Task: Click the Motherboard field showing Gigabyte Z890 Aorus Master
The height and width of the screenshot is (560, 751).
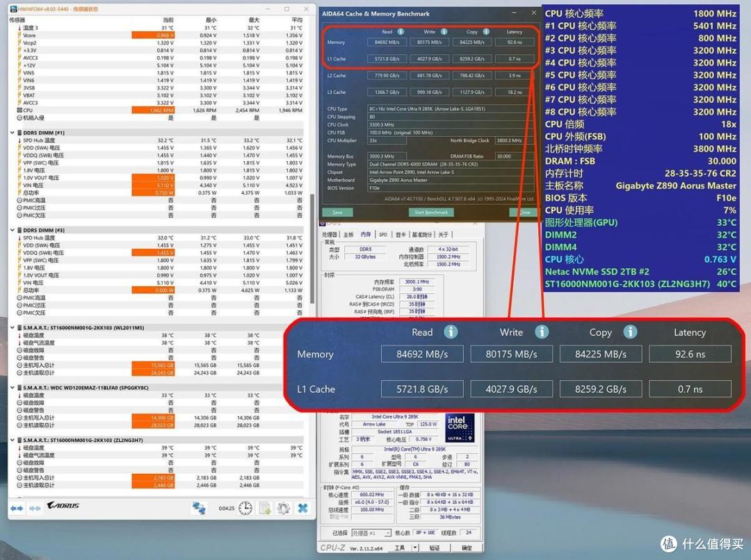Action: tap(450, 181)
